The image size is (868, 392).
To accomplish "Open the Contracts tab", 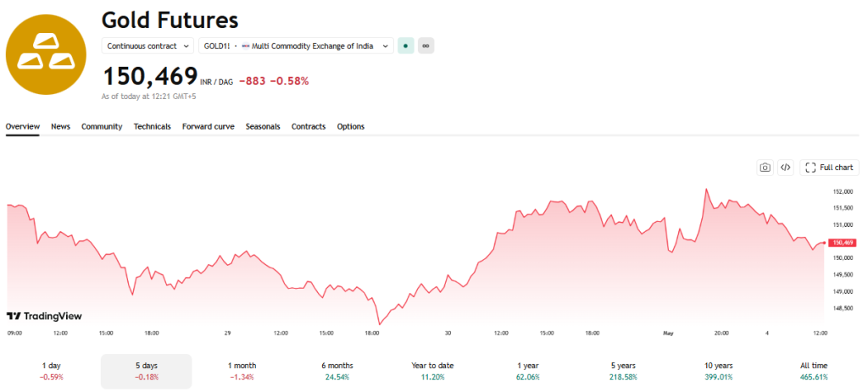I will tap(309, 127).
